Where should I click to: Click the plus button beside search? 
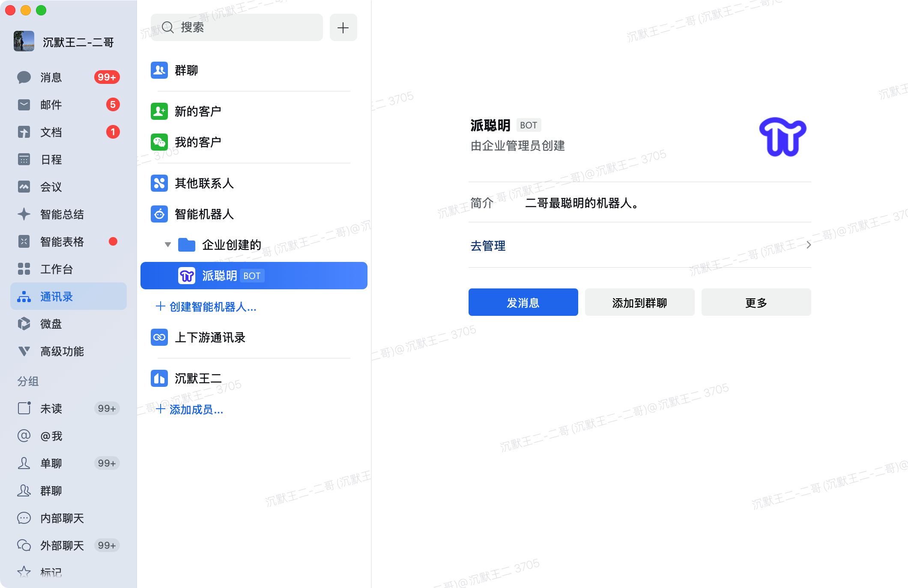point(343,28)
